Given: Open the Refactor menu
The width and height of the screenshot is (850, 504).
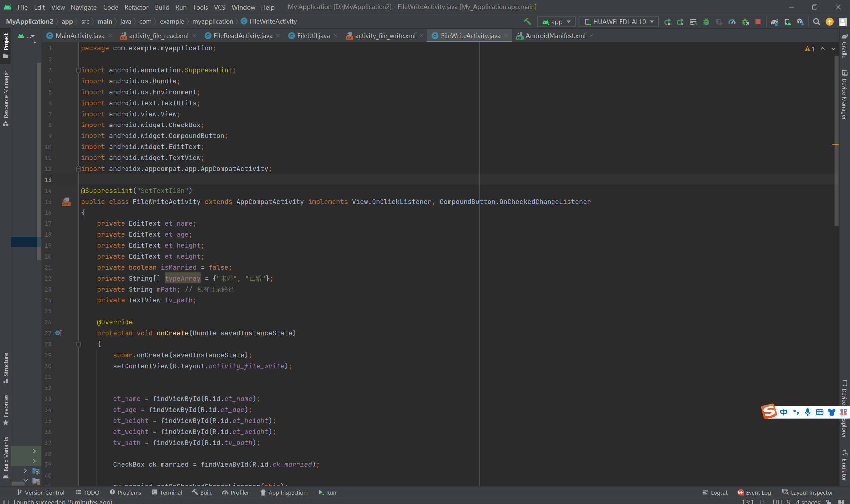Looking at the screenshot, I should 136,7.
